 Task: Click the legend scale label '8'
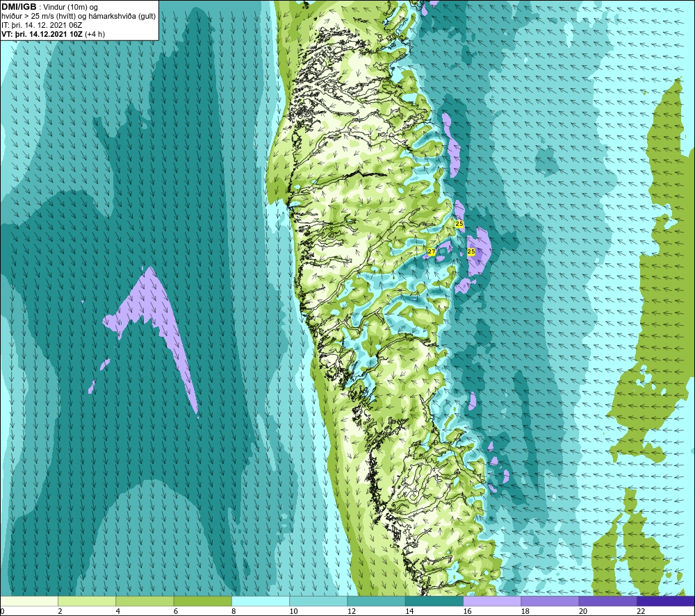tap(234, 611)
